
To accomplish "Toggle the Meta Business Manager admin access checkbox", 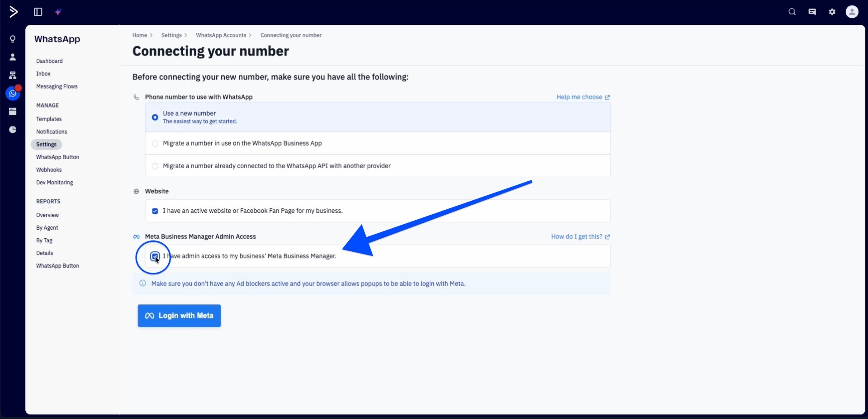I will click(155, 256).
